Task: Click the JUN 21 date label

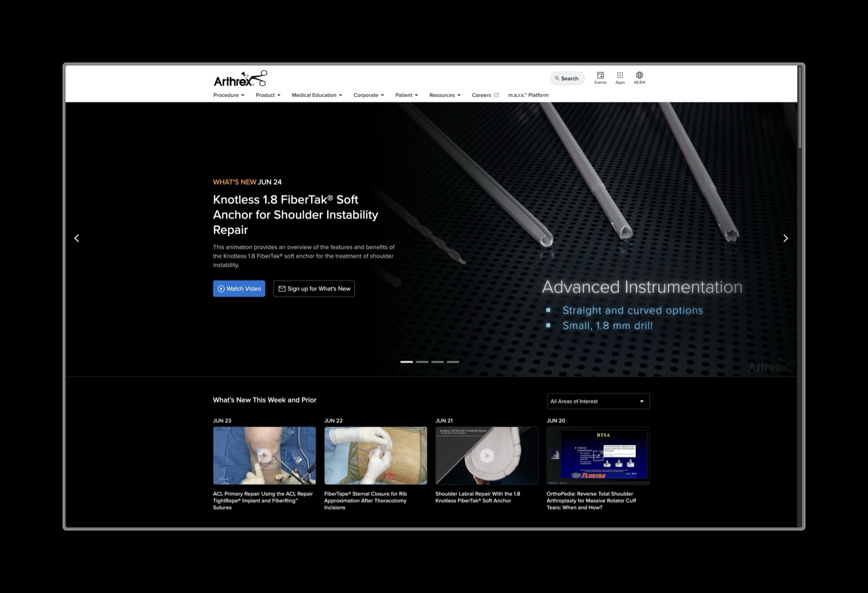Action: tap(444, 421)
